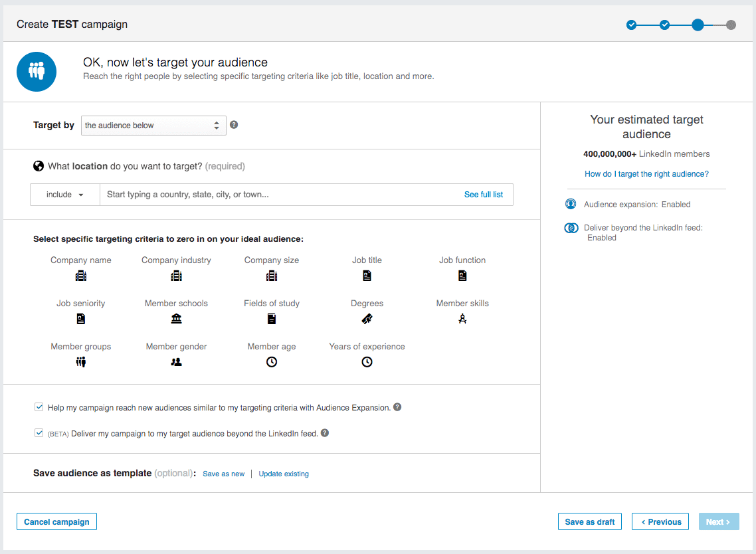Click the help icon beside Target by dropdown
Screen dimensions: 756x554
pos(234,125)
